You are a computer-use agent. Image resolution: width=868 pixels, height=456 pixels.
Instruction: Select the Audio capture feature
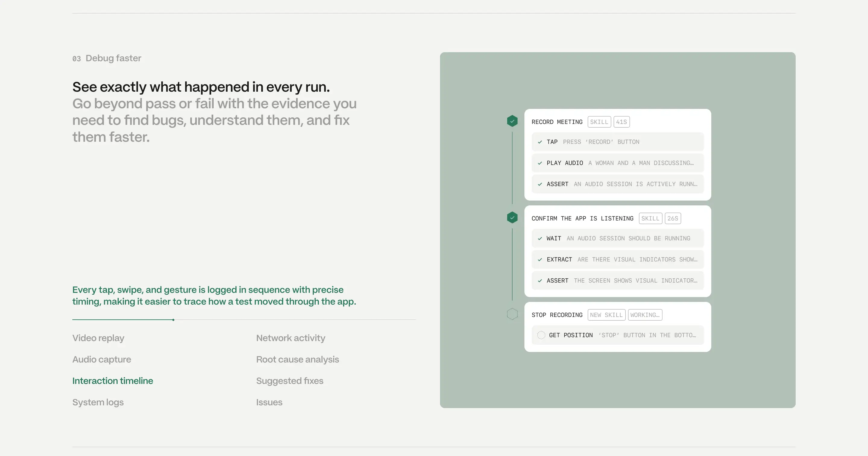point(102,359)
